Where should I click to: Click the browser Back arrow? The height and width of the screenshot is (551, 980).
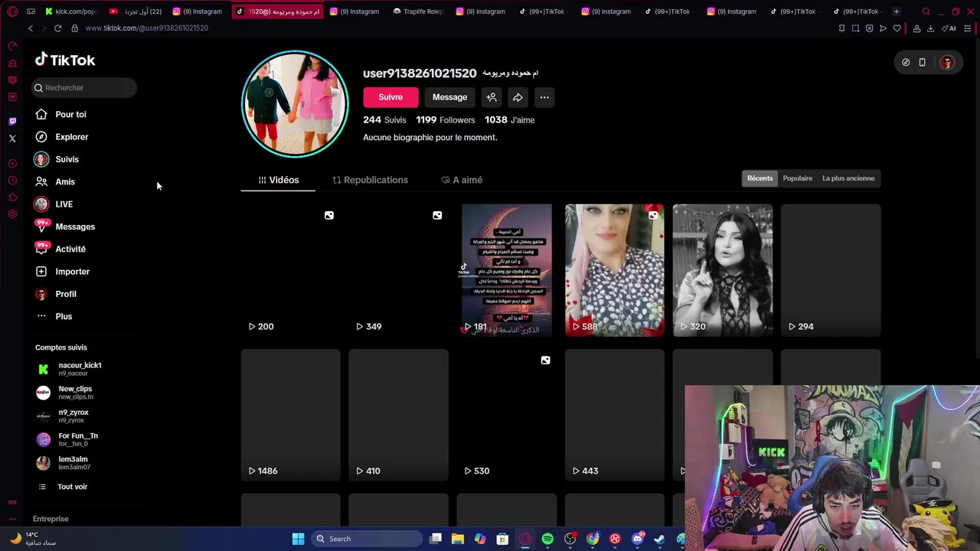tap(31, 28)
